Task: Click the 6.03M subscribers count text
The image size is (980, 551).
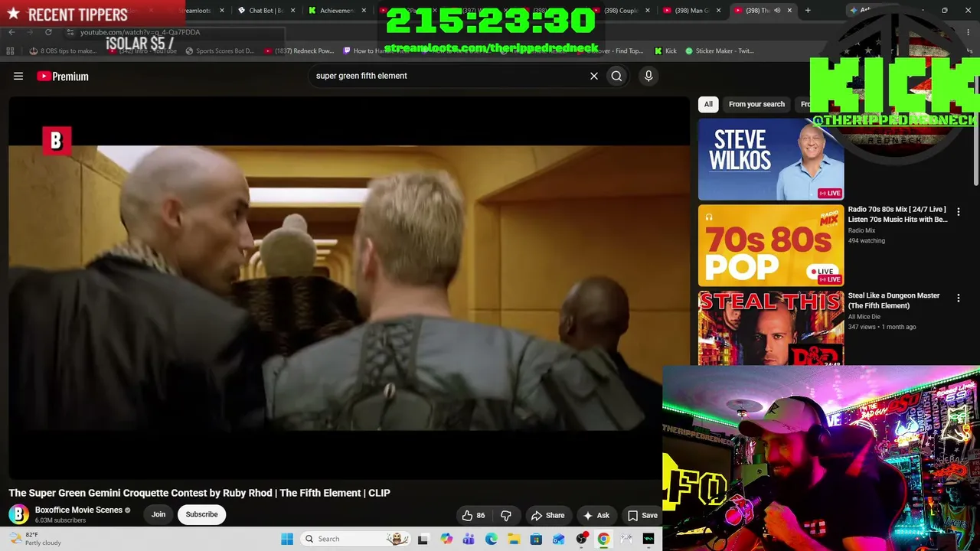Action: point(60,520)
